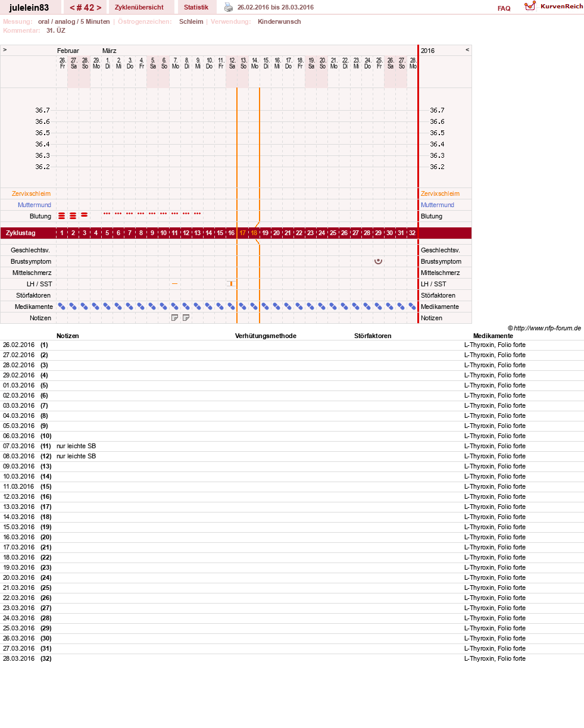Screen dimensions: 584x728
Task: Go to next cycle with right arrow after #42
Action: pyautogui.click(x=99, y=8)
